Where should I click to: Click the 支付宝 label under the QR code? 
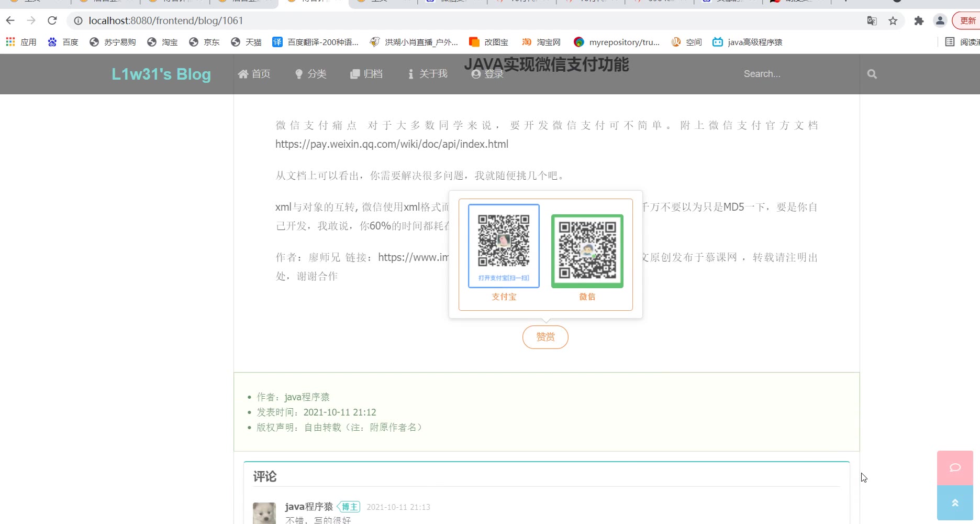[504, 297]
